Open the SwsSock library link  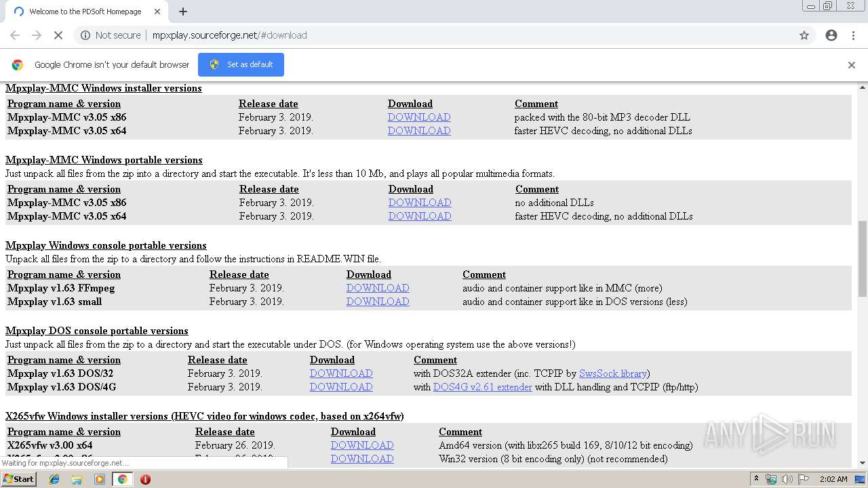613,373
